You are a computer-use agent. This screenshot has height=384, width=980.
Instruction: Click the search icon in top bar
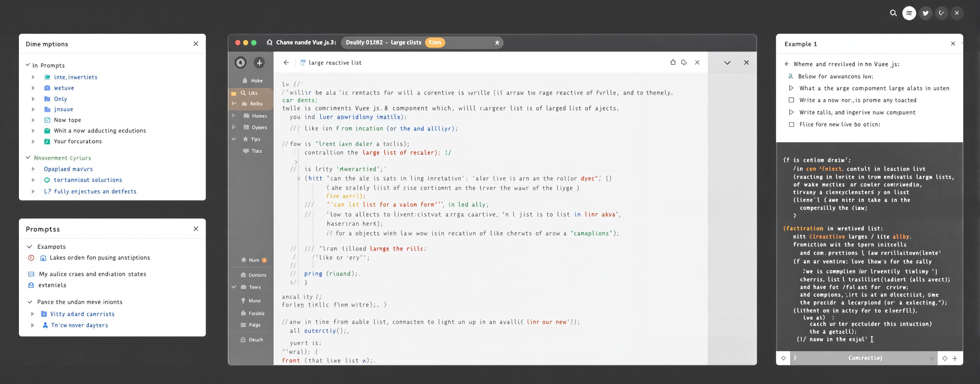[x=893, y=13]
